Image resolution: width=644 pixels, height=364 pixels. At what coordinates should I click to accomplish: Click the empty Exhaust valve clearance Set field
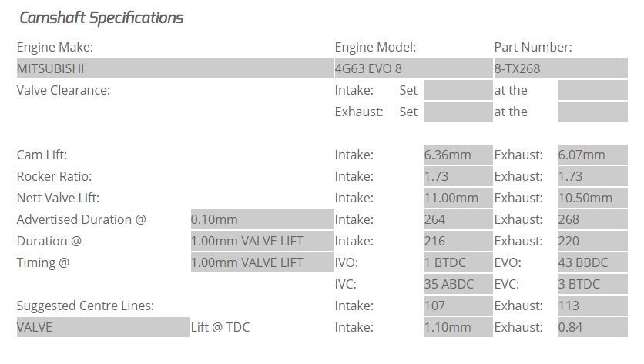pos(458,112)
